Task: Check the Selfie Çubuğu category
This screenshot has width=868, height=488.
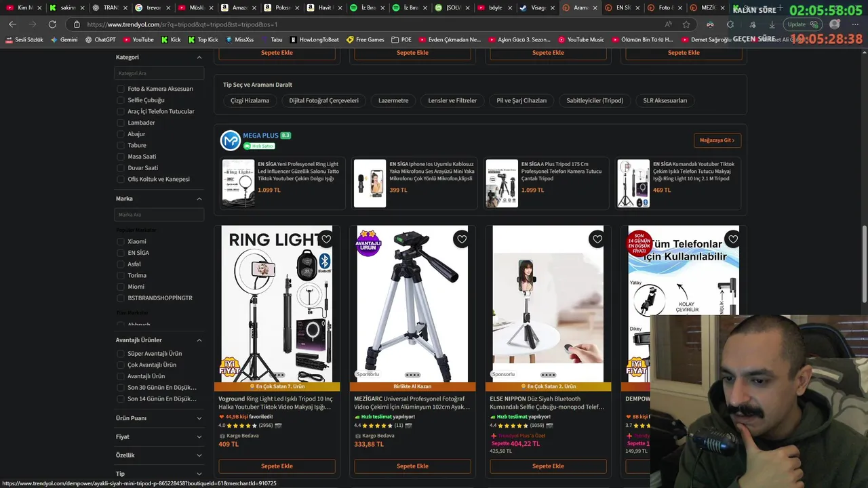Action: click(x=121, y=100)
